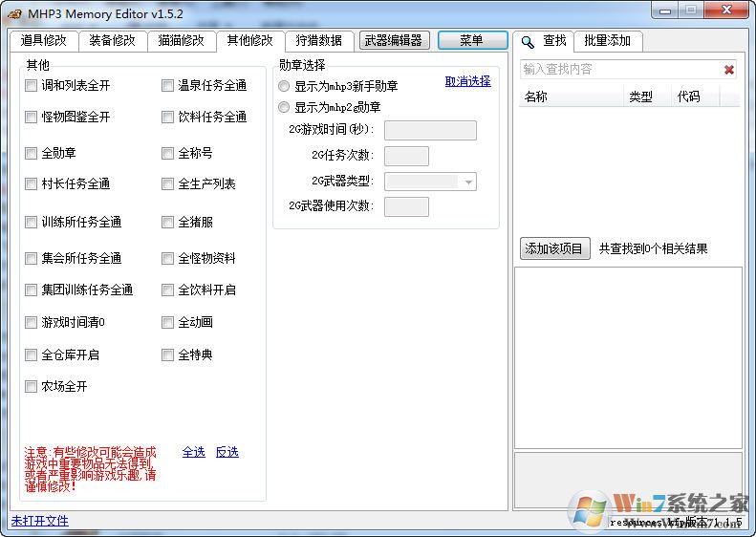
Task: Select the 其他修改 tab
Action: click(250, 40)
